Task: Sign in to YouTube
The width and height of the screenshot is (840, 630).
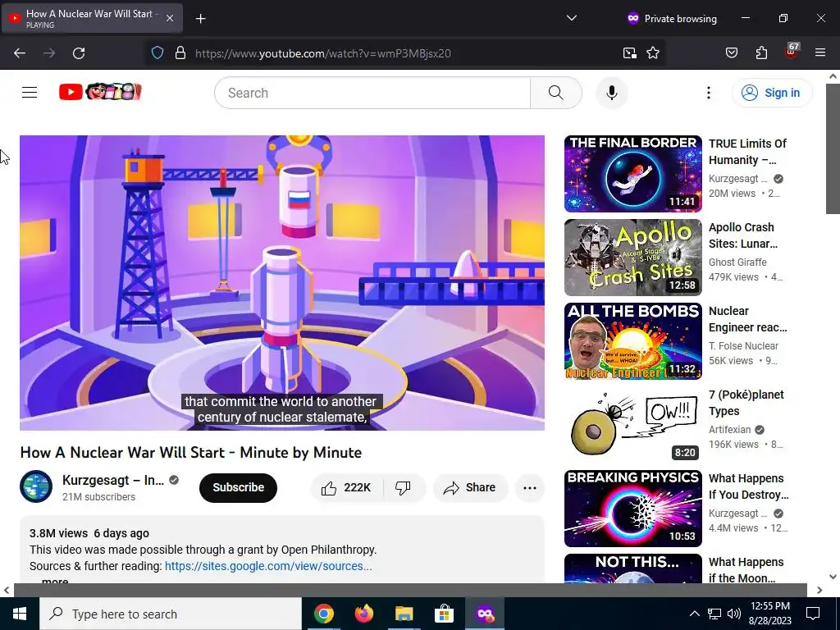Action: (x=772, y=93)
